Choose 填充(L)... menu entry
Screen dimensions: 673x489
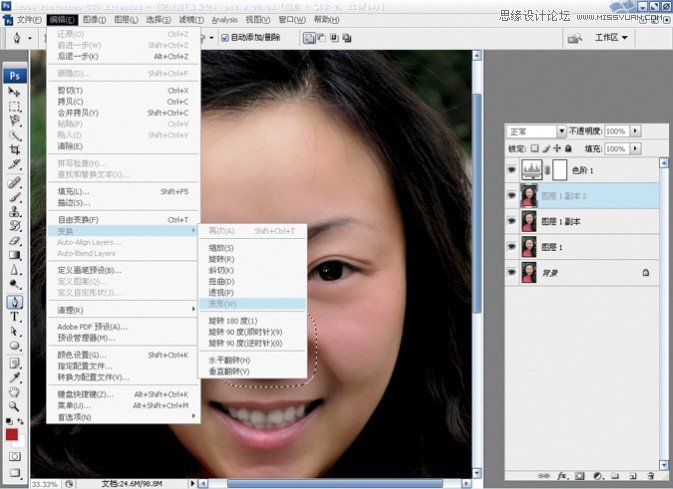point(123,191)
